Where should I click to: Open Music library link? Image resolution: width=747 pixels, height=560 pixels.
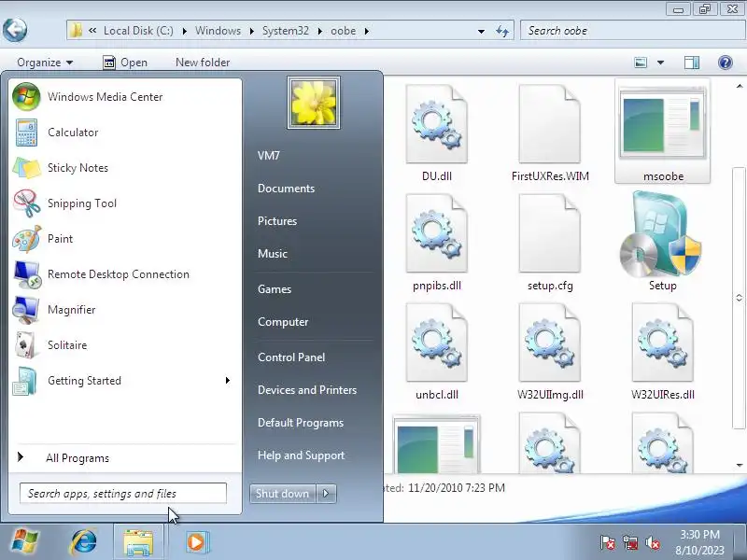(x=273, y=253)
